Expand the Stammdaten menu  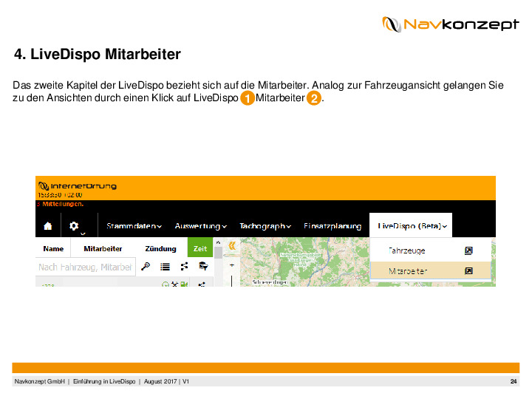pyautogui.click(x=134, y=226)
